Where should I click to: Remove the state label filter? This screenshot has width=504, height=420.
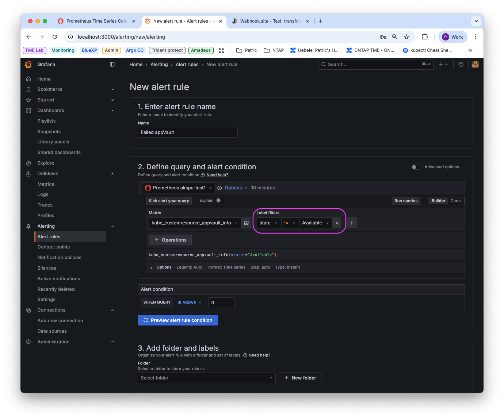(x=337, y=223)
